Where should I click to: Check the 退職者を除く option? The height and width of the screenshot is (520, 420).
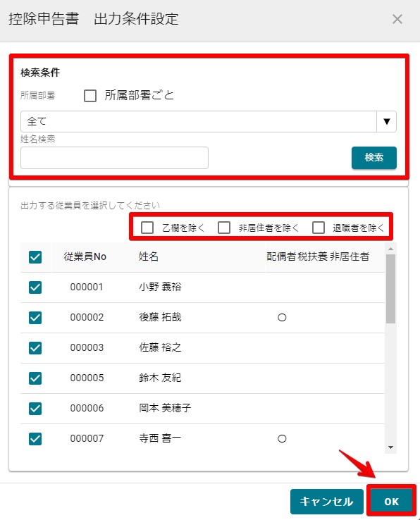coord(319,228)
